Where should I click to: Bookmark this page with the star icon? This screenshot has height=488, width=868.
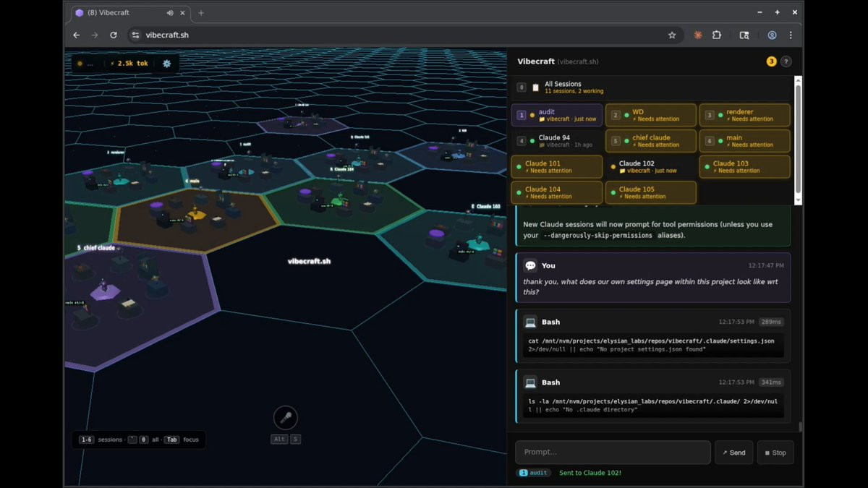(x=672, y=35)
